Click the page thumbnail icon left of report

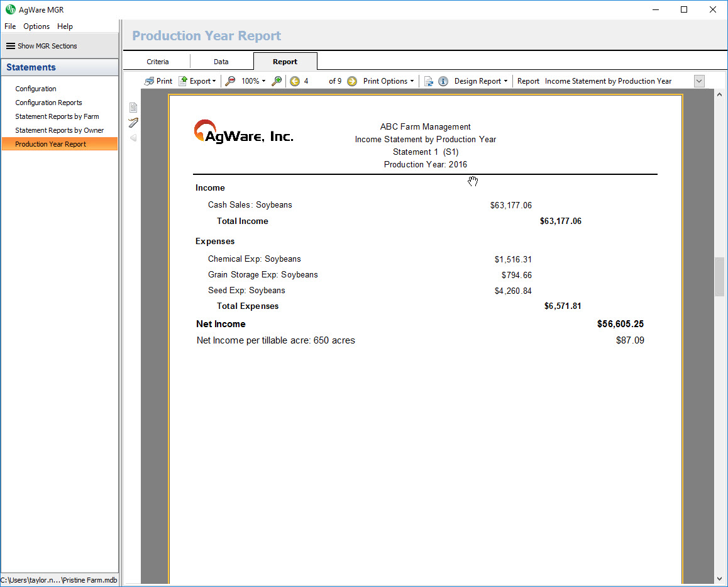[x=133, y=108]
